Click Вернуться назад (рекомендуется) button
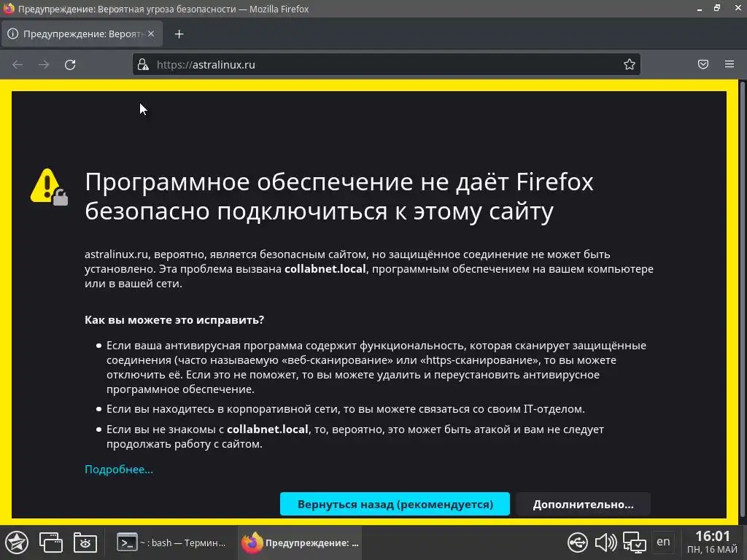The width and height of the screenshot is (747, 560). click(x=395, y=505)
